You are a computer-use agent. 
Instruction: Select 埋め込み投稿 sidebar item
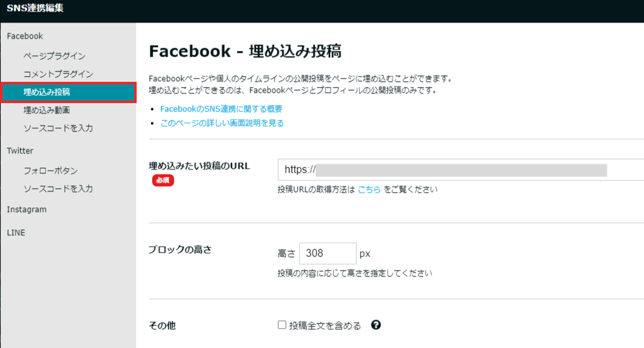[68, 92]
